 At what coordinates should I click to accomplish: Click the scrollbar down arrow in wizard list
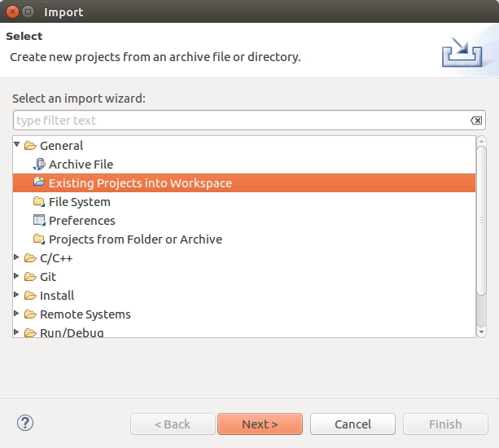pos(481,332)
